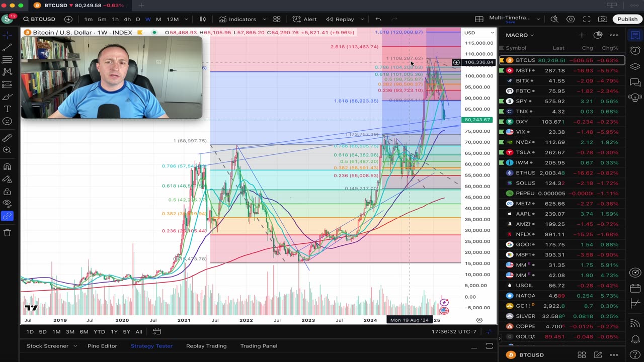Activate the zoom in tool
Image resolution: width=644 pixels, height=362 pixels.
[x=7, y=150]
